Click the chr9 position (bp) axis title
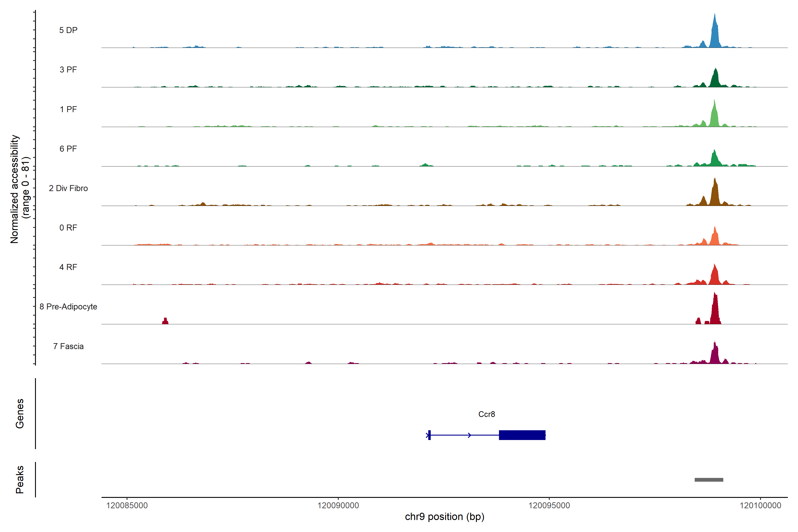Viewport: 798px width, 532px height. pos(444,517)
